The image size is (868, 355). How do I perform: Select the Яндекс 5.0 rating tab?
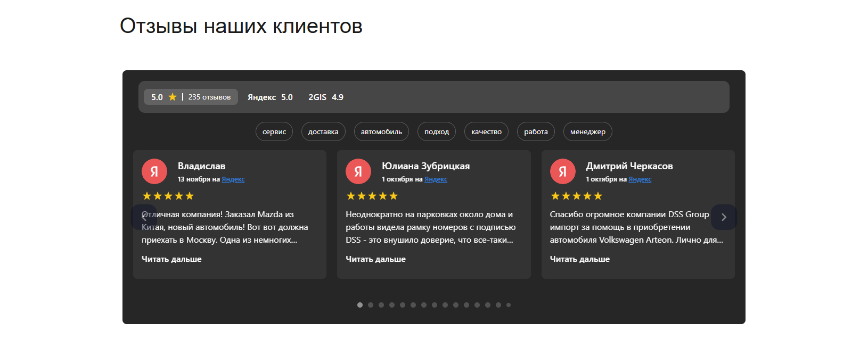270,97
